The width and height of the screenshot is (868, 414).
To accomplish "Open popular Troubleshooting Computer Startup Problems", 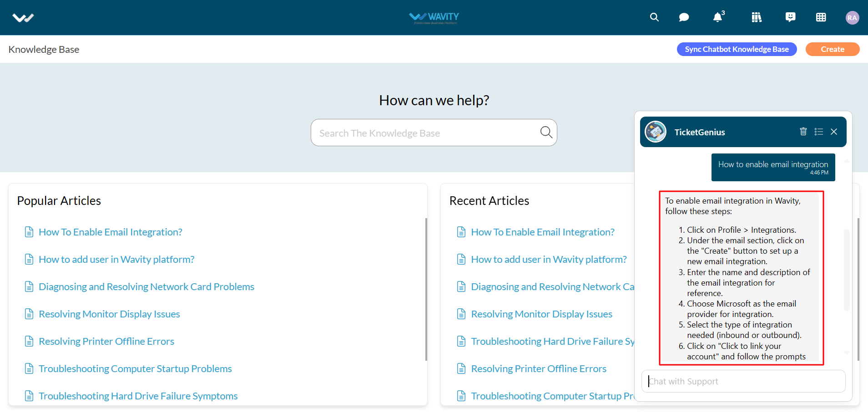I will click(x=135, y=368).
